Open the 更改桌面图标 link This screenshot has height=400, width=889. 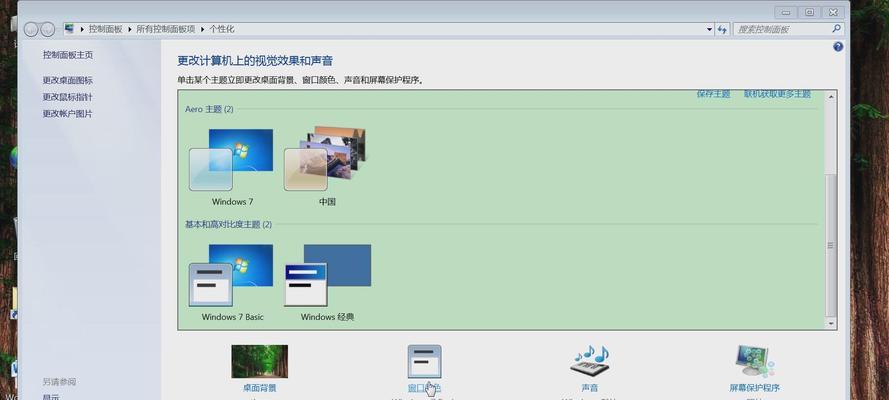[67, 80]
